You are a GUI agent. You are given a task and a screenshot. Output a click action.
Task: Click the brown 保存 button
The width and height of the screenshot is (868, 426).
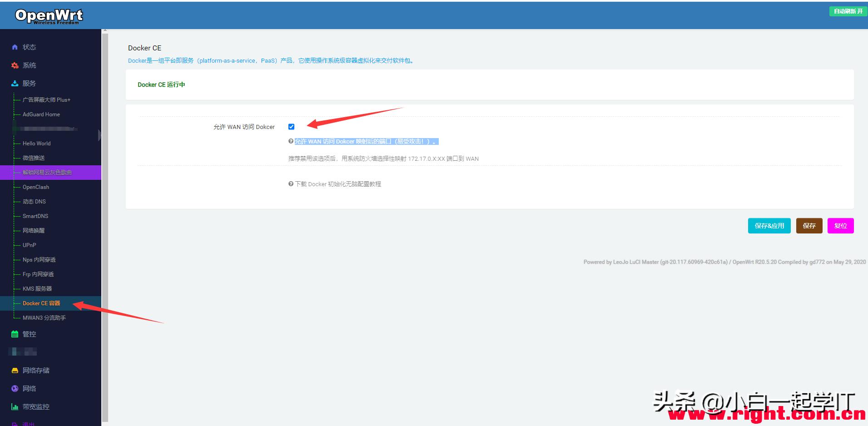(809, 226)
